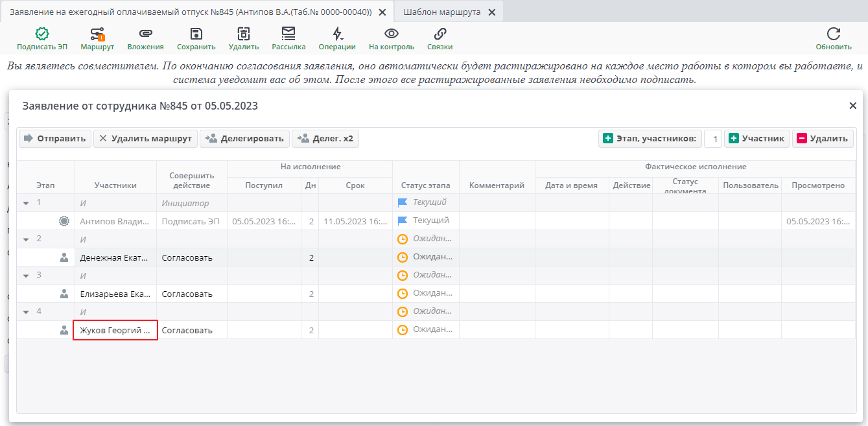Viewport: 868px width, 426px height.
Task: Click the Делегировать button
Action: click(244, 138)
